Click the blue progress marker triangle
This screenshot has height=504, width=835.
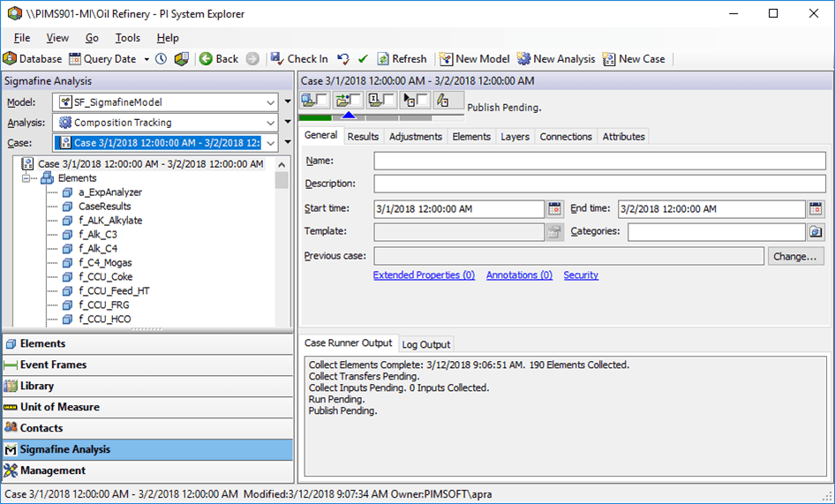point(349,115)
